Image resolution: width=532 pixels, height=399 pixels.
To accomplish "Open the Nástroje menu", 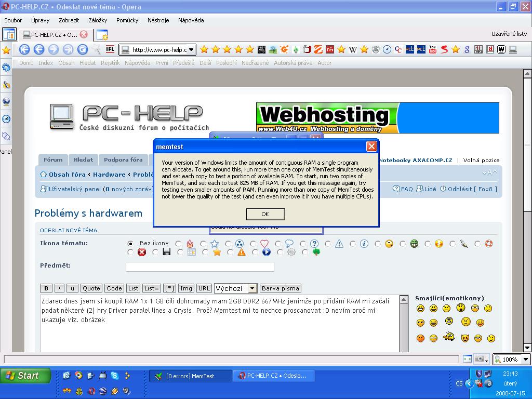I will pos(158,20).
